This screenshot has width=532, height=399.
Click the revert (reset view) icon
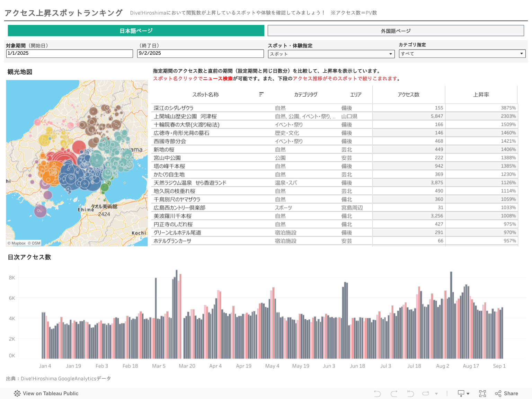click(x=410, y=393)
